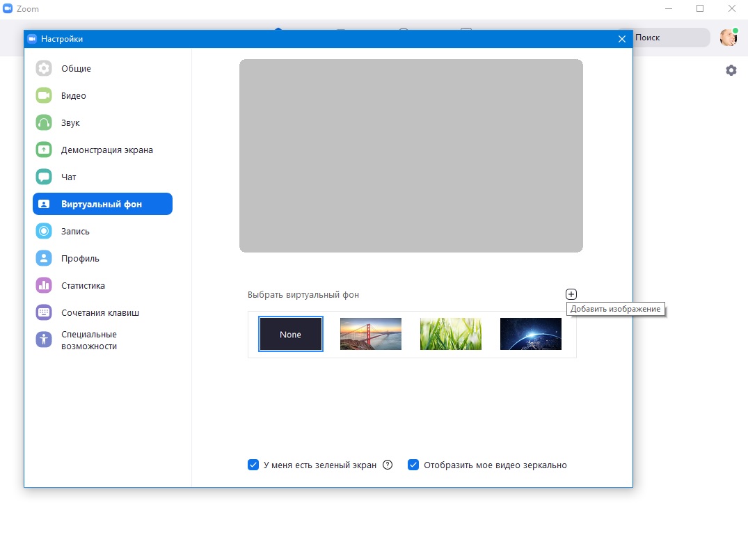This screenshot has width=748, height=560.
Task: Choose the Golden Gate Bridge background
Action: click(x=370, y=334)
